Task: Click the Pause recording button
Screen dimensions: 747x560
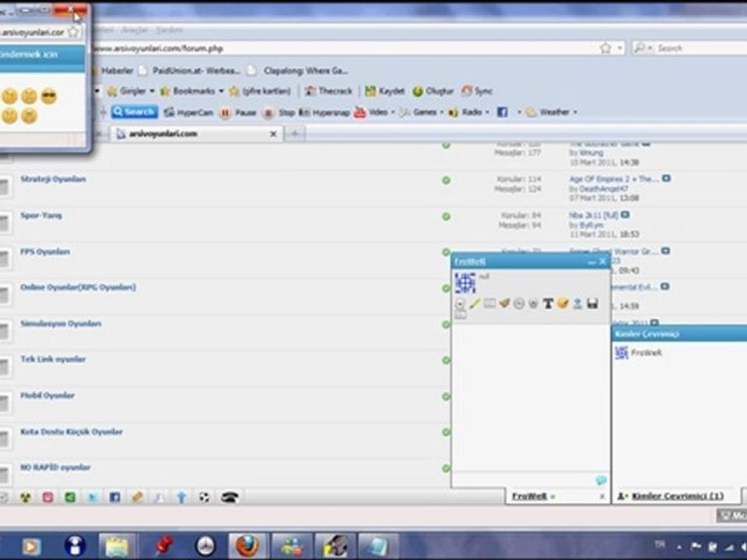Action: coord(238,112)
